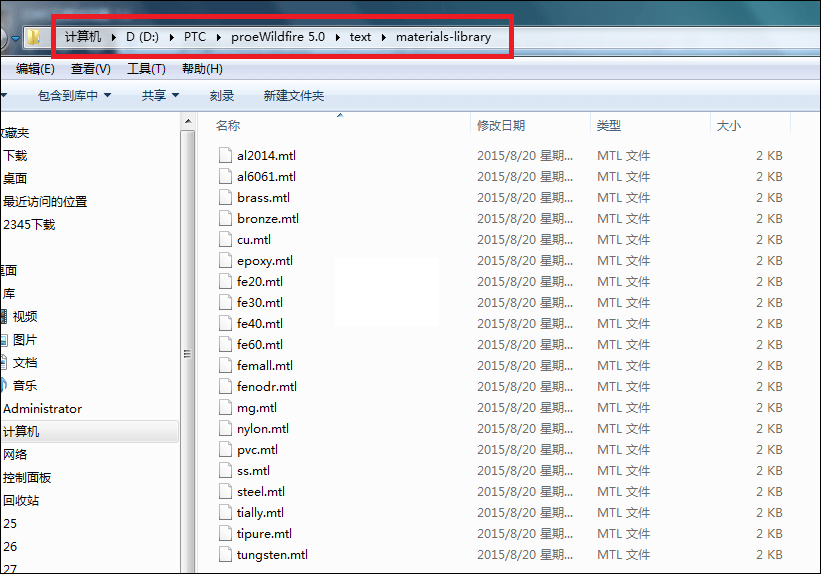
Task: Select 下载 in navigation pane
Action: (x=15, y=156)
